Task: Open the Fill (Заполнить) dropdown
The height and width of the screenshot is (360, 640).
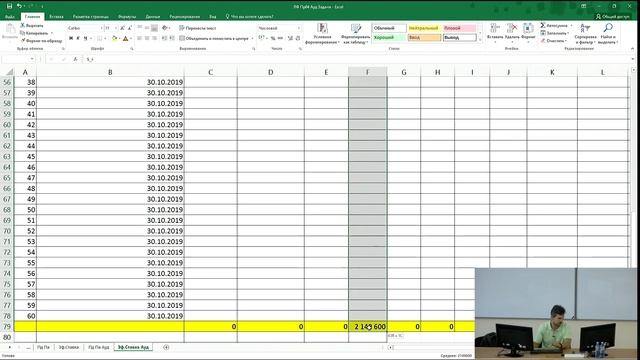Action: [555, 33]
